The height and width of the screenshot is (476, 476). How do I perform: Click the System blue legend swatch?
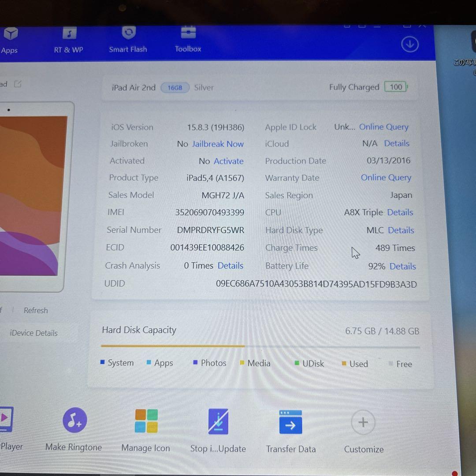(103, 362)
